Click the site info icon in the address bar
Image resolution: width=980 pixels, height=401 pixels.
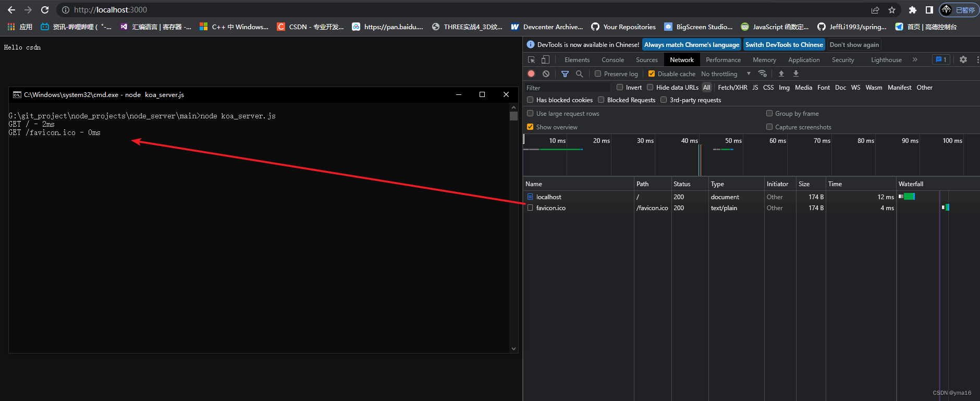click(x=66, y=10)
